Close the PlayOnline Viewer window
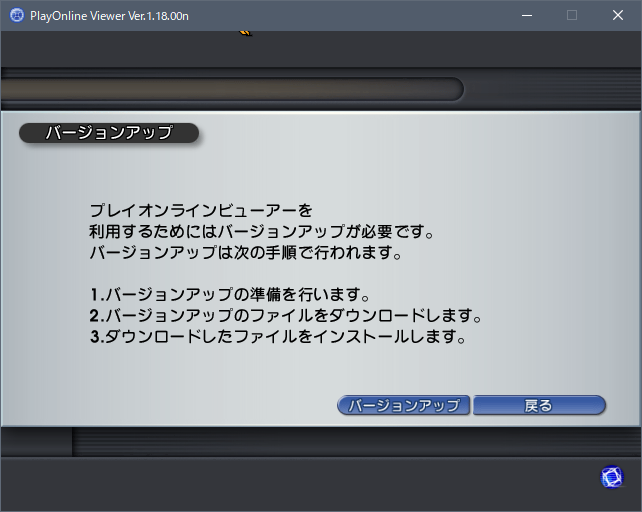Screen dimensions: 642x512 [x=618, y=16]
